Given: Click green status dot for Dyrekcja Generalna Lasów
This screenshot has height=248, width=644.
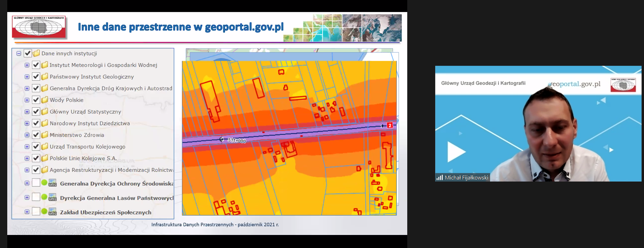Looking at the screenshot, I should pyautogui.click(x=44, y=197).
